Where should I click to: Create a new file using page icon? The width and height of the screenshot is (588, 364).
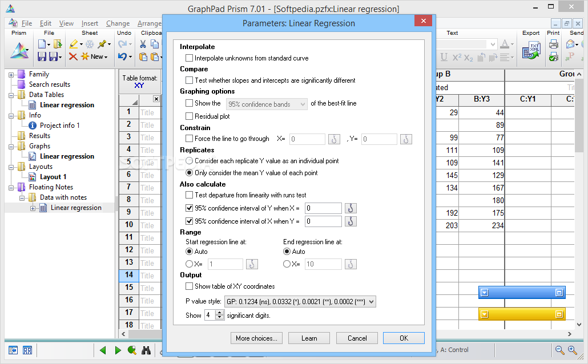tap(42, 45)
